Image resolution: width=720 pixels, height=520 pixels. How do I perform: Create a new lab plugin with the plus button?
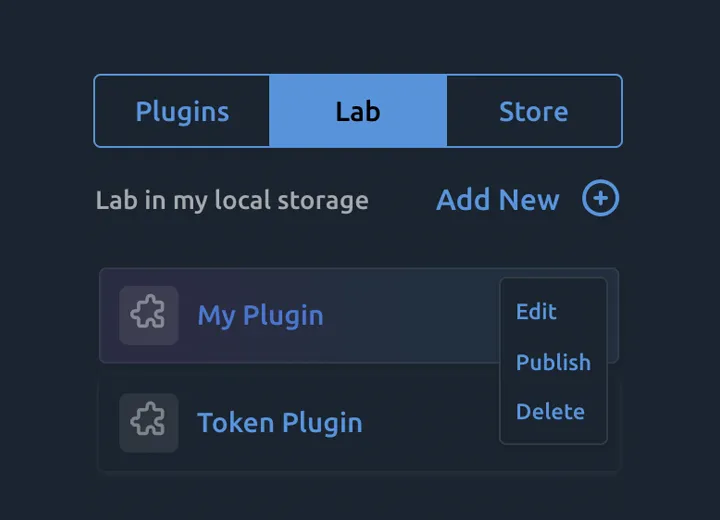[x=601, y=199]
